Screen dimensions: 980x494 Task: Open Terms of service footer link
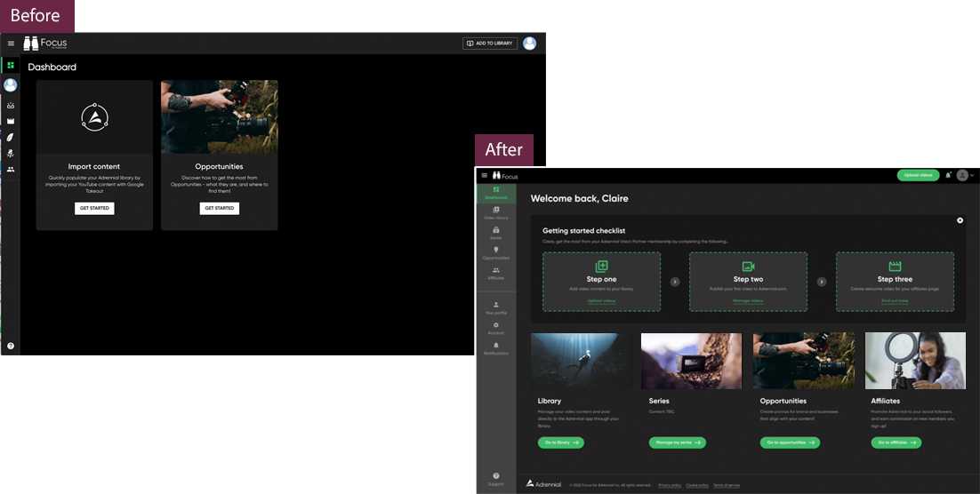(x=727, y=485)
